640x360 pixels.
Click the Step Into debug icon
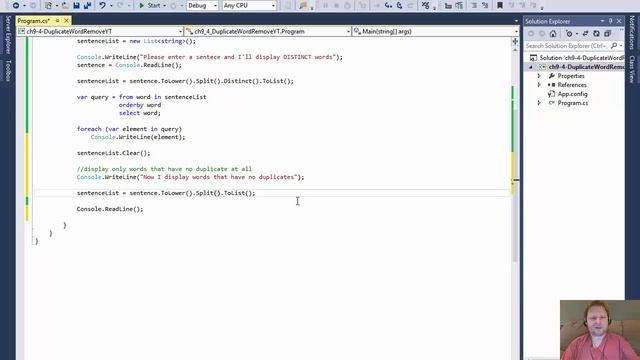(x=388, y=6)
